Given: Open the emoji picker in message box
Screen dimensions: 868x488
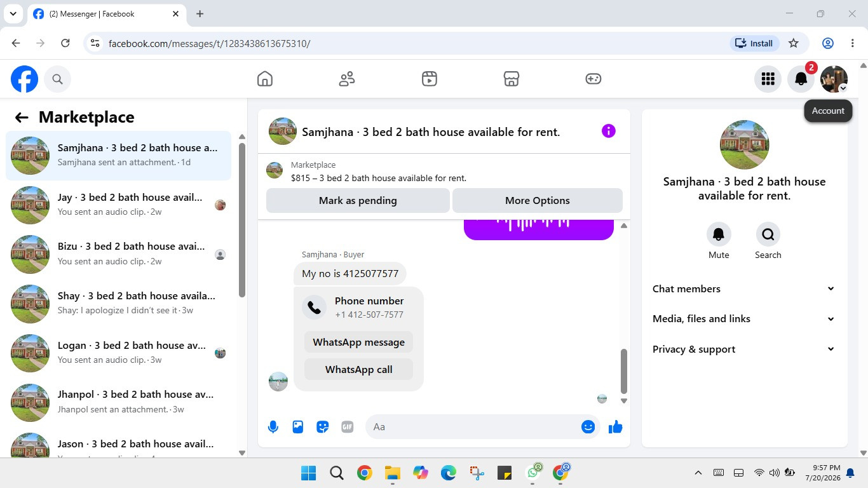Looking at the screenshot, I should click(x=588, y=427).
